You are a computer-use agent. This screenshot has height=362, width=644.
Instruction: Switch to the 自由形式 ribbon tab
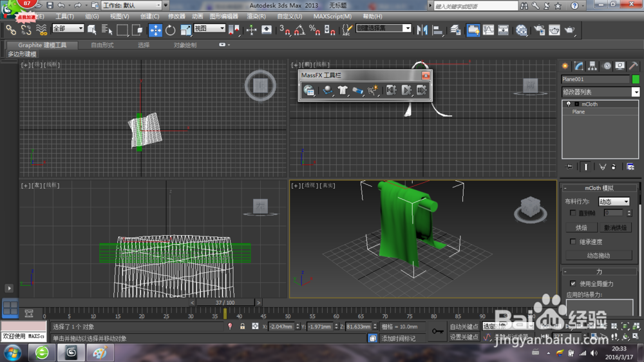point(102,45)
